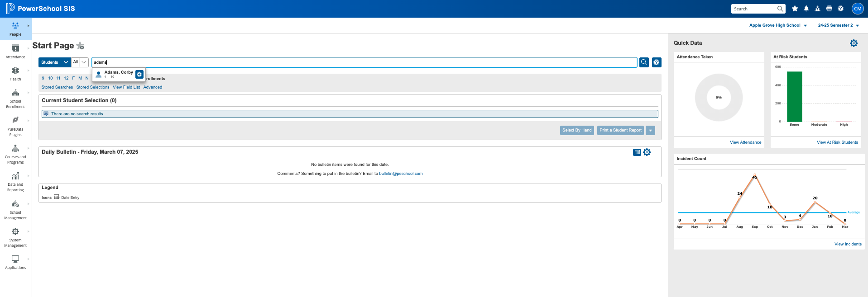Add Start Page to favorites star
868x297 pixels.
click(80, 46)
